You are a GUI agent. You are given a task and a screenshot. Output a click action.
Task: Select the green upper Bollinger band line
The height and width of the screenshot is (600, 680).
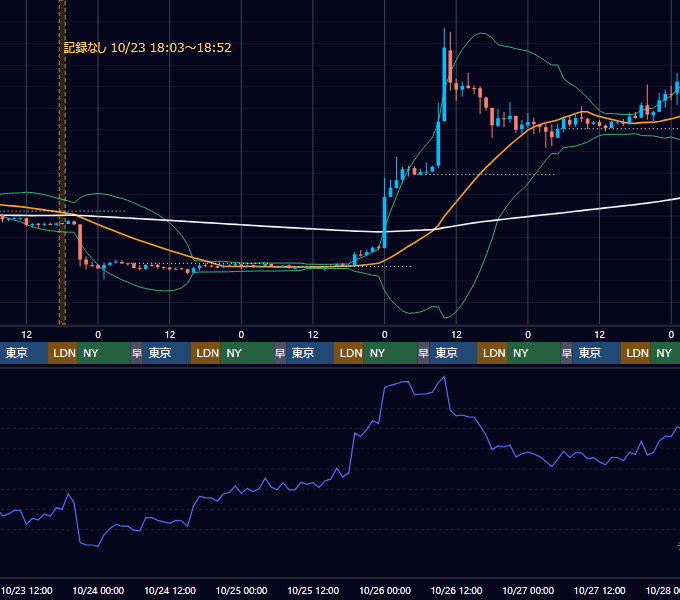[x=529, y=52]
